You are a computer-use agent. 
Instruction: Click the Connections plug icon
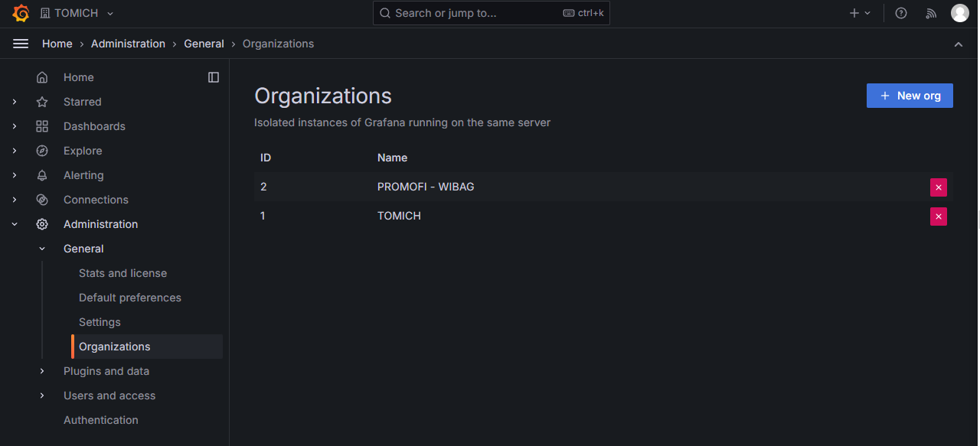42,200
